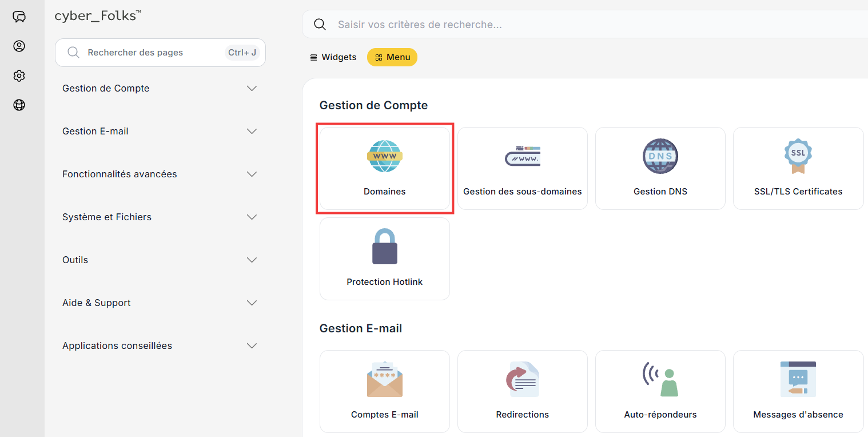The width and height of the screenshot is (868, 437).
Task: Open the Messages d'absence label
Action: pyautogui.click(x=798, y=415)
